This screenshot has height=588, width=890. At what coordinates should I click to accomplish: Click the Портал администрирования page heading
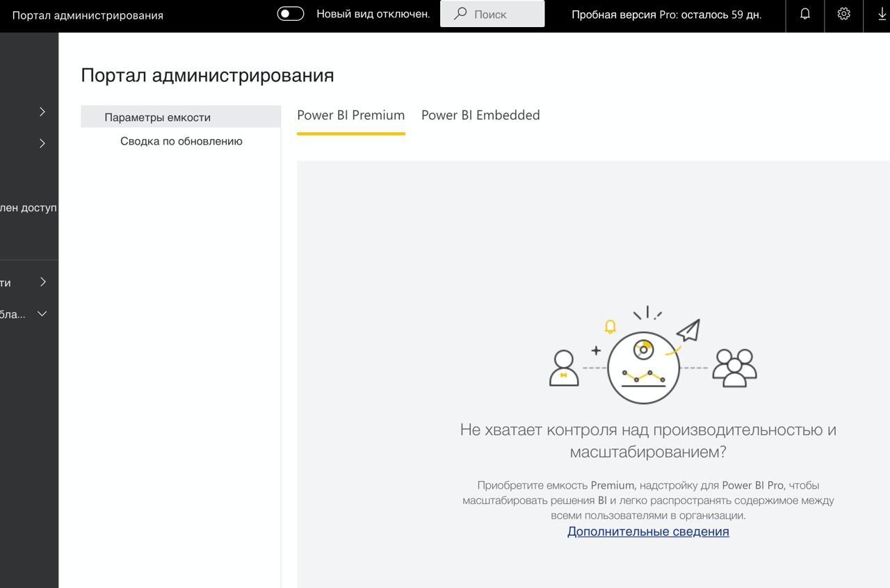207,75
